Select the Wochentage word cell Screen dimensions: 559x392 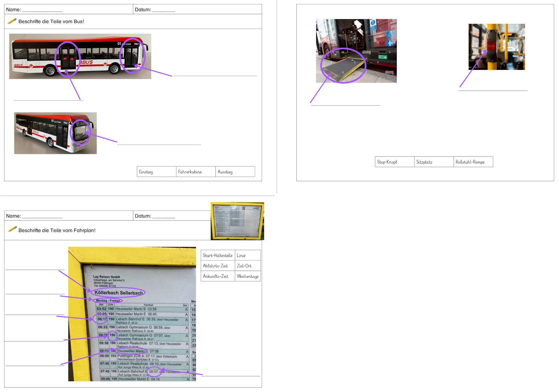[x=248, y=276]
